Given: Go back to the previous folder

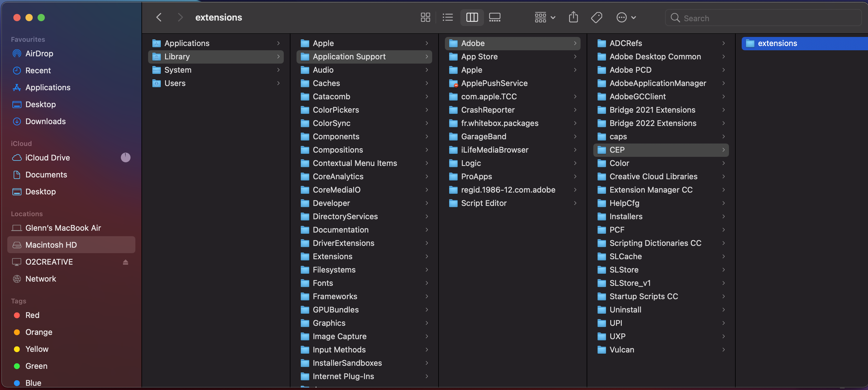Looking at the screenshot, I should 159,18.
